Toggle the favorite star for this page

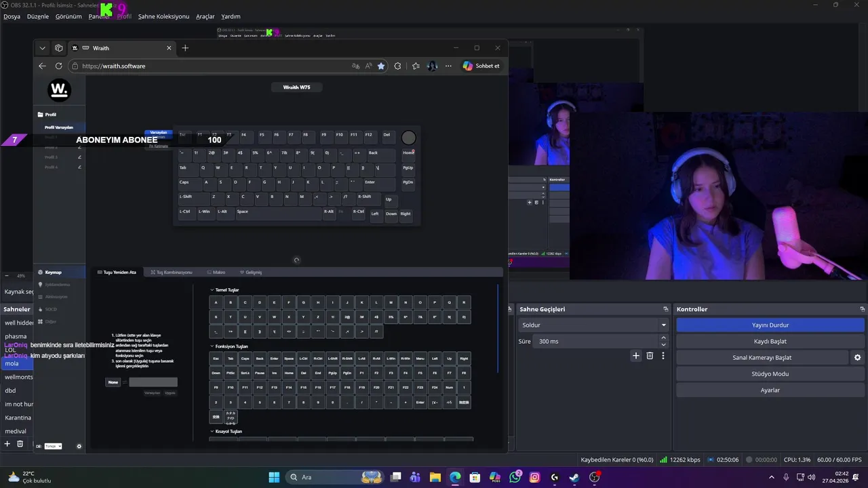point(381,66)
